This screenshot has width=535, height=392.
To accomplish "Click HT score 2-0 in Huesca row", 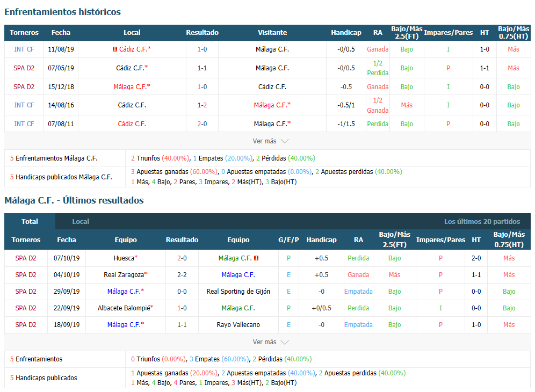I will pos(476,258).
